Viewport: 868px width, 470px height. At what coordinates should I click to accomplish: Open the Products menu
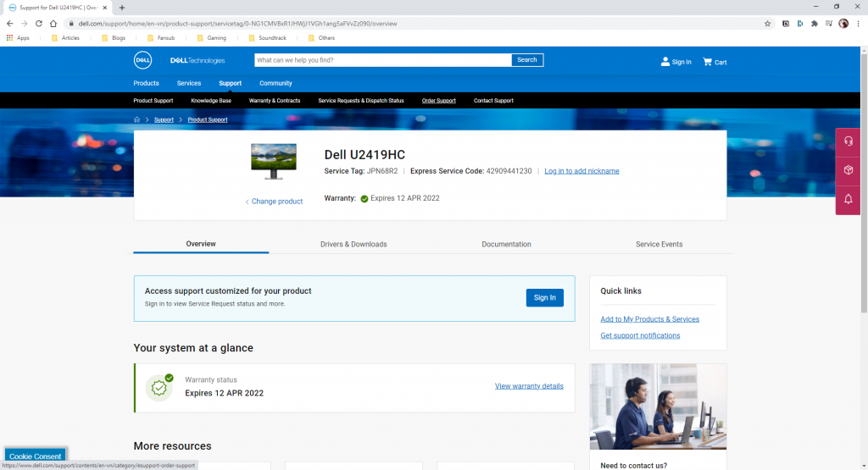pyautogui.click(x=146, y=84)
